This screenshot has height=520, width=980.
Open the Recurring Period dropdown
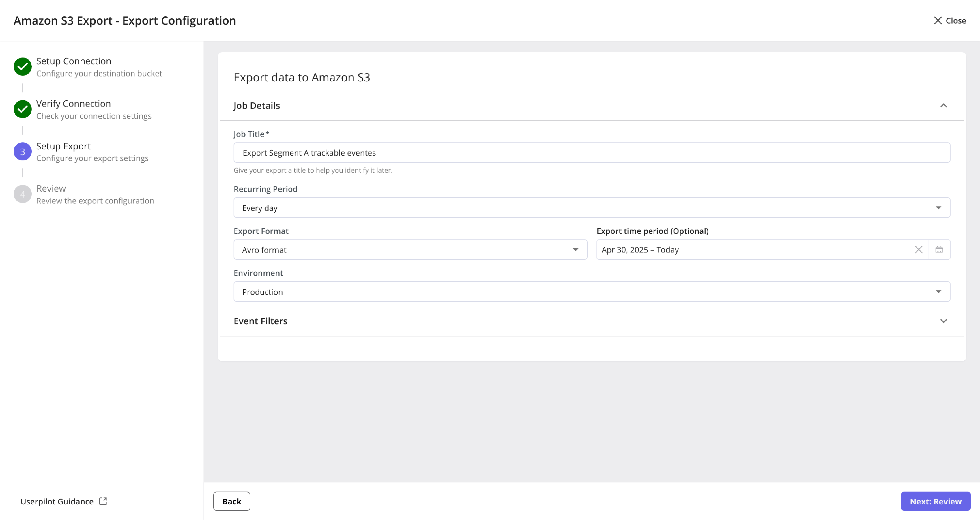coord(592,208)
